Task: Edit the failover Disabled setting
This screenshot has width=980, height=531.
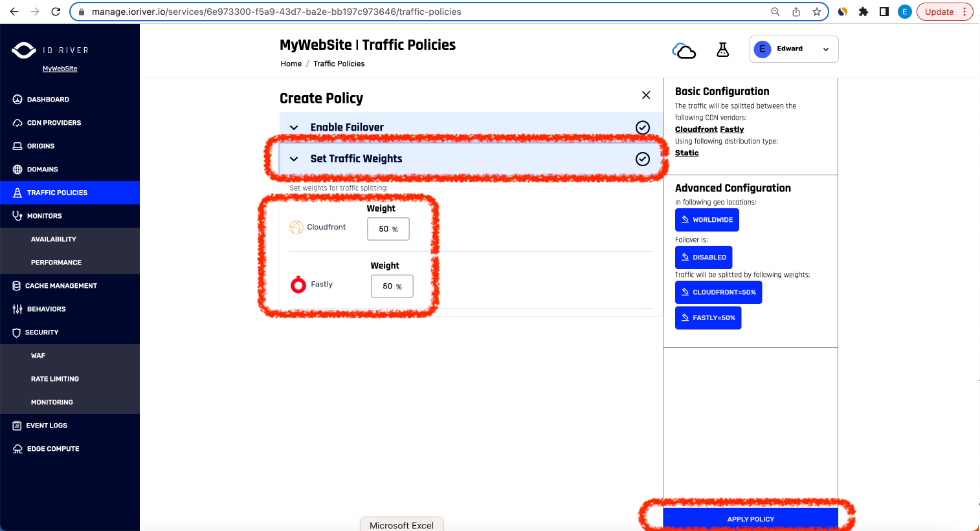Action: point(704,257)
